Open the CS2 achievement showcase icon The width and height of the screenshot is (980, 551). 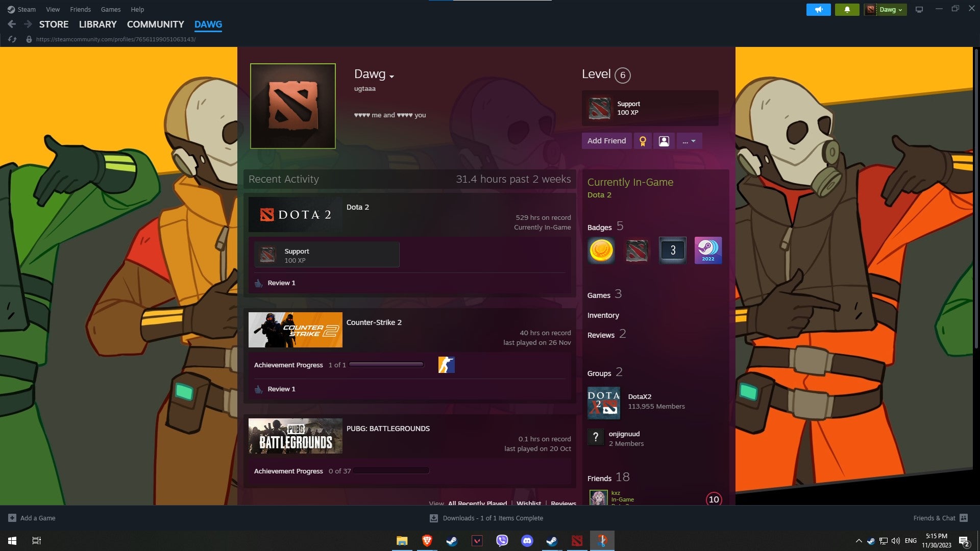pos(446,364)
